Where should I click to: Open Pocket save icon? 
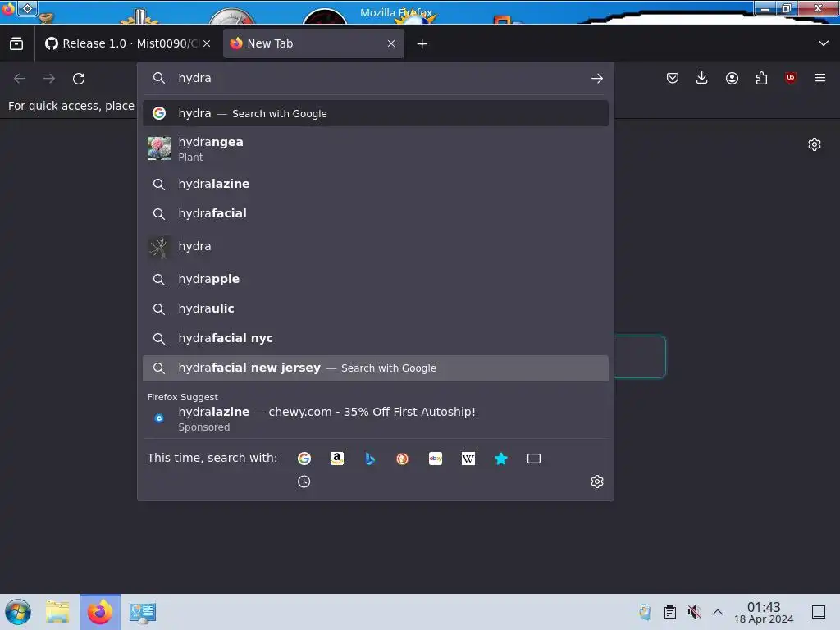(x=673, y=78)
